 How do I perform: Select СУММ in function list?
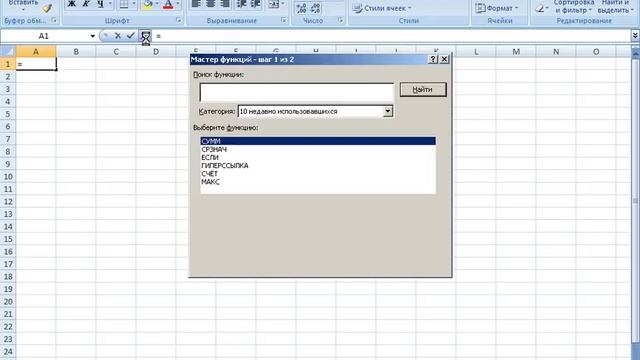318,141
